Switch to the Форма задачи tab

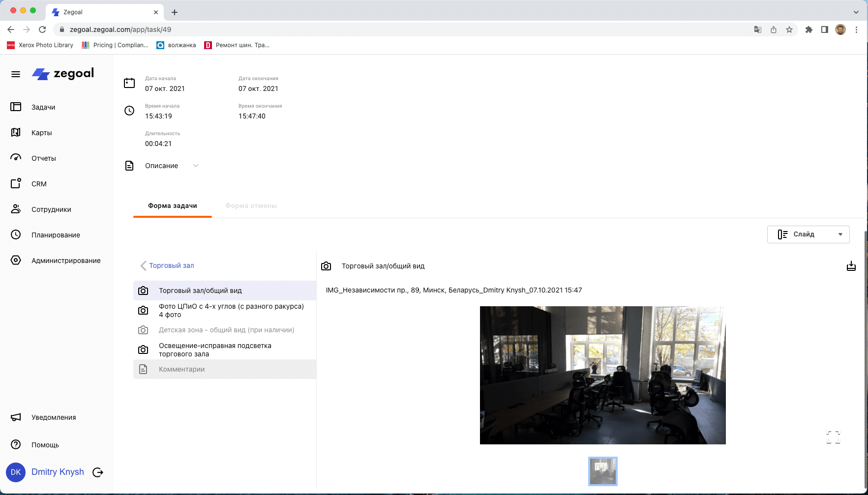(172, 205)
